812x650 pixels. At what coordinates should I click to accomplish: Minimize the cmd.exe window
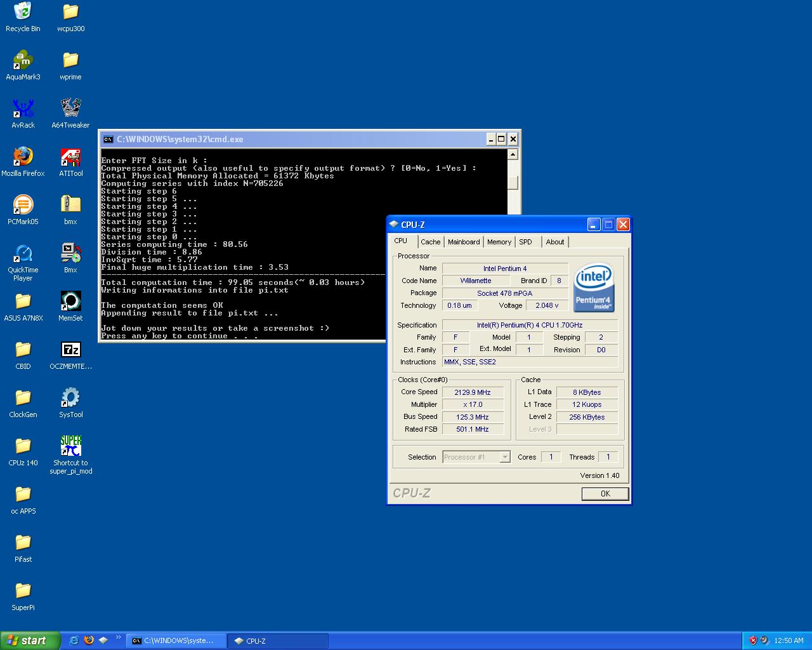pyautogui.click(x=491, y=139)
